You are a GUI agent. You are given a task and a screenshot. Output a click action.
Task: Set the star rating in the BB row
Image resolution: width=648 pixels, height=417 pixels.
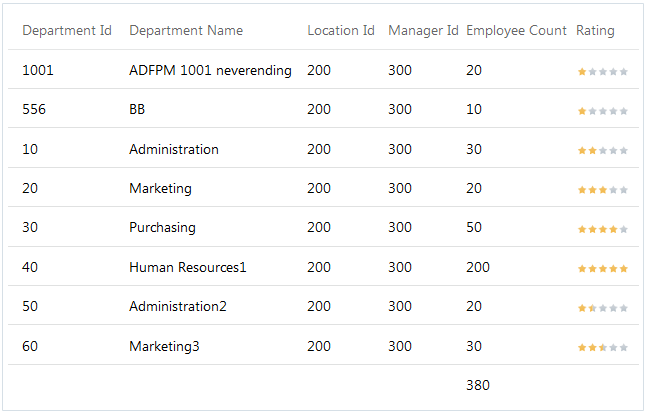point(603,111)
